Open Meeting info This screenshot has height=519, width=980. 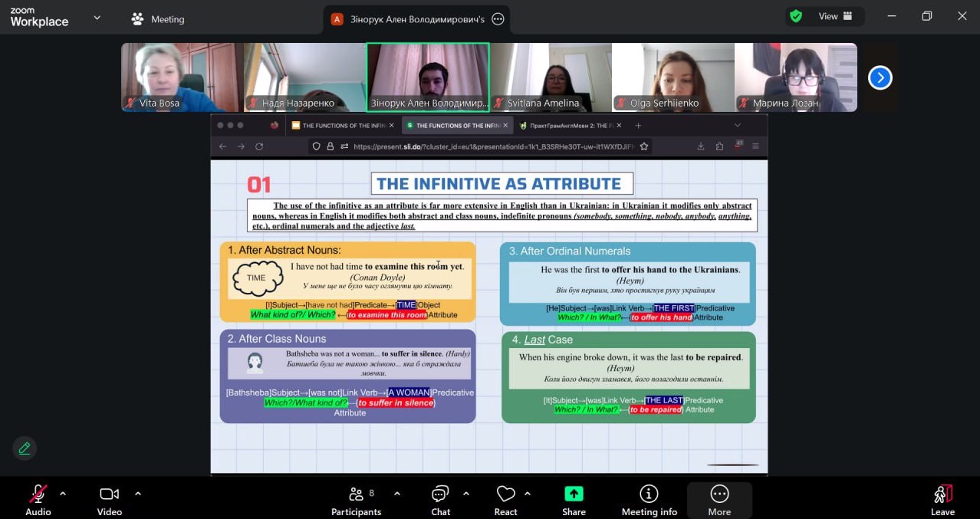[x=649, y=500]
